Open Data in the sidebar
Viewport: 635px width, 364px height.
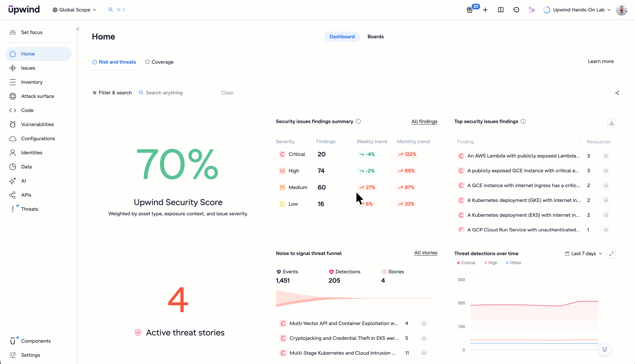[38, 167]
